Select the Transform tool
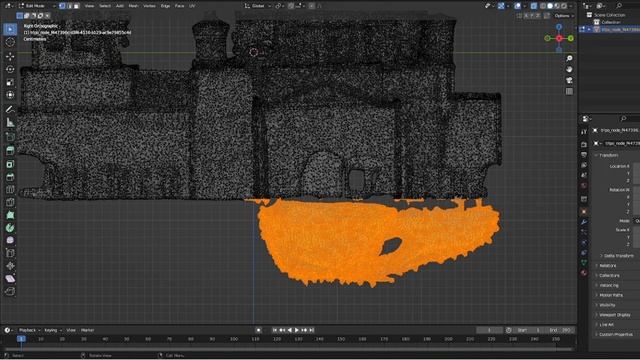 tap(10, 95)
